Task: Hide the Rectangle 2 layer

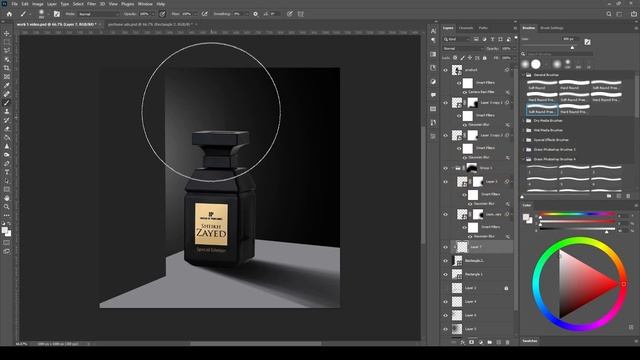Action: pos(445,260)
